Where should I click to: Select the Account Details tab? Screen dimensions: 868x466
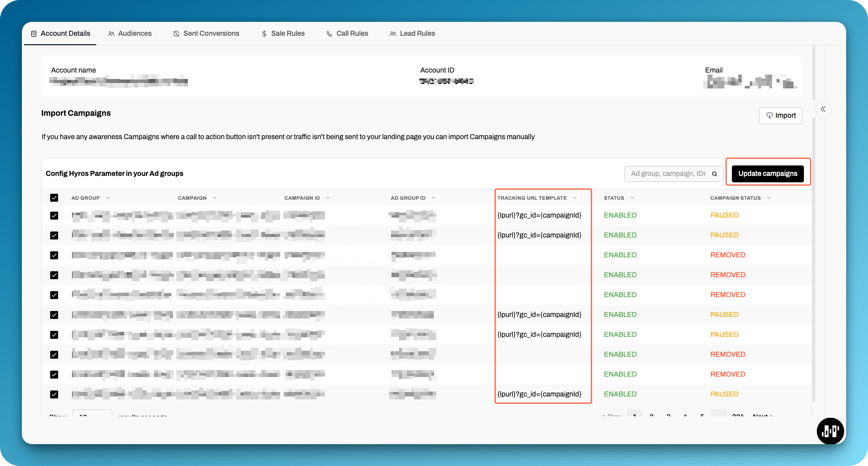pos(60,34)
